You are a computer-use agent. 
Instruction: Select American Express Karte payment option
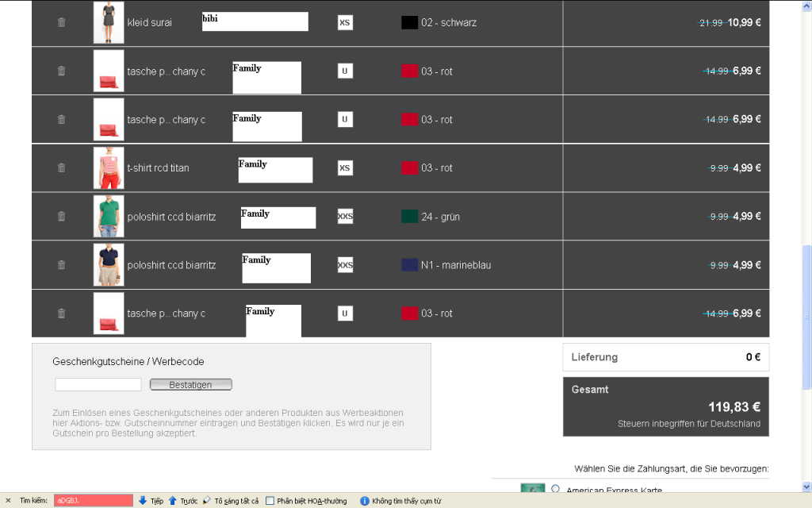[556, 489]
